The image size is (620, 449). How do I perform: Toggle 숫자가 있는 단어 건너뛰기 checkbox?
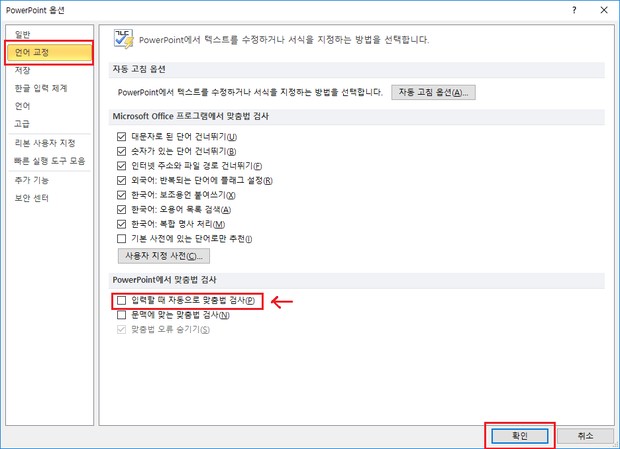point(121,151)
